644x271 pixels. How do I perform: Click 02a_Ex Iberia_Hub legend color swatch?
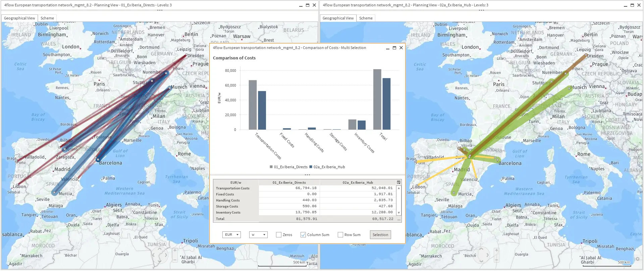tap(311, 167)
